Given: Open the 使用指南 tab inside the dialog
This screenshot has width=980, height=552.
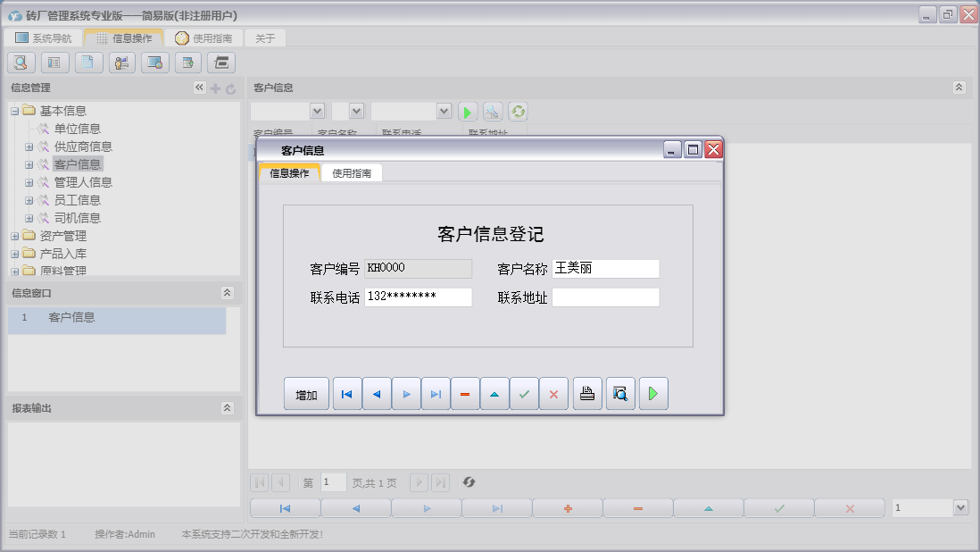Looking at the screenshot, I should pyautogui.click(x=352, y=173).
